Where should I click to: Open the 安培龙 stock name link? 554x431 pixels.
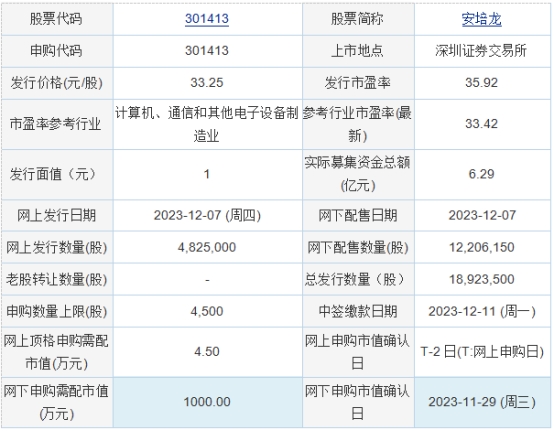coord(482,19)
